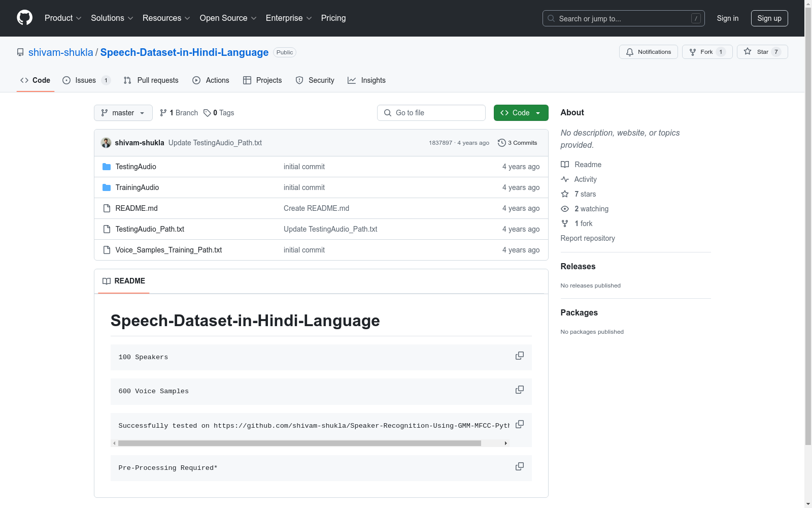Switch to the Code tab

(36, 80)
